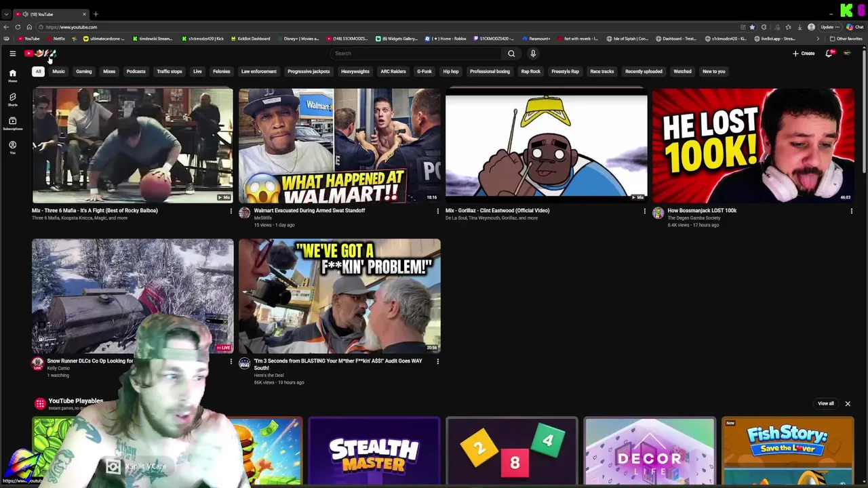
Task: Open Home in the left sidebar
Action: [12, 75]
